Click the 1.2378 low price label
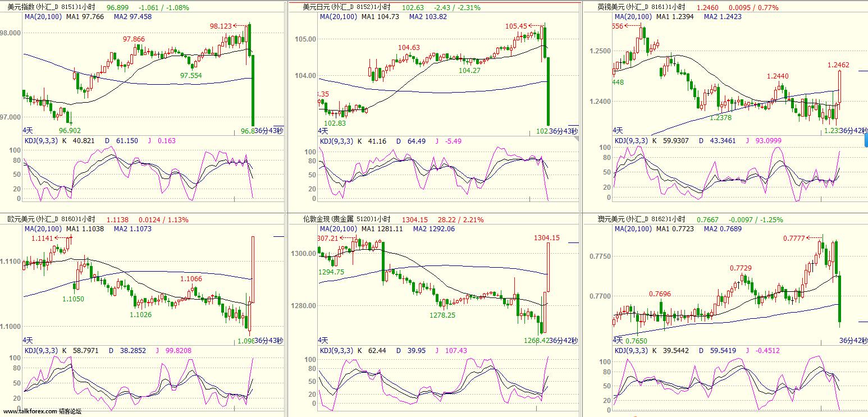This screenshot has height=417, width=868. 721,117
